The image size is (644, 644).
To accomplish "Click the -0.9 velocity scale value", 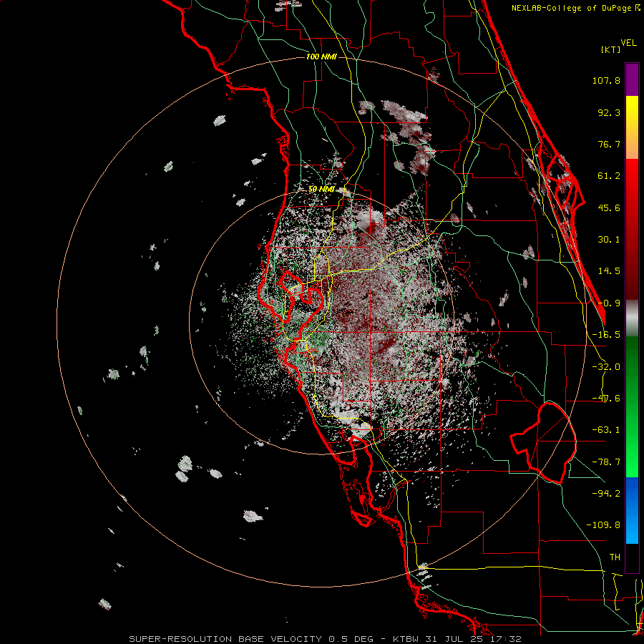I will click(609, 303).
